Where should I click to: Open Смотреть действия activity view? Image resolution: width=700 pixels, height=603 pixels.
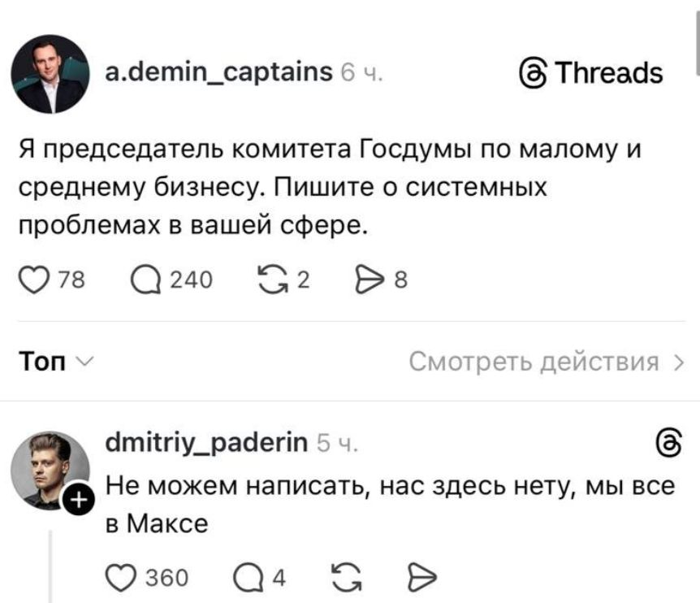click(547, 362)
